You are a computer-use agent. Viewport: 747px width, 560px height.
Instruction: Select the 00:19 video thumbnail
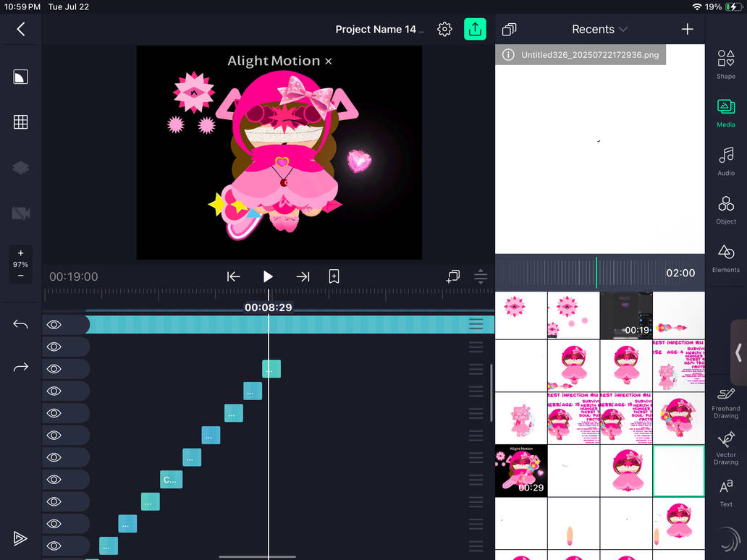[x=626, y=315]
